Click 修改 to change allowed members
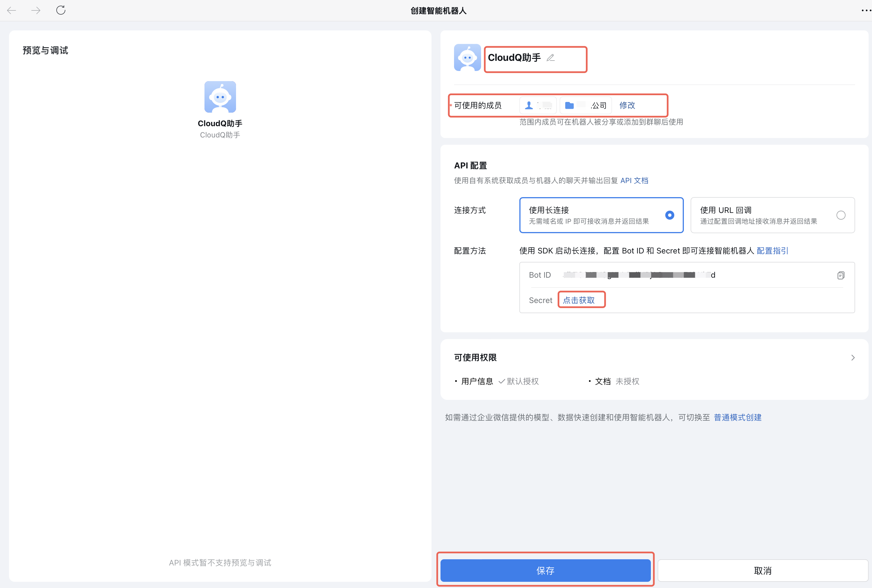 627,105
